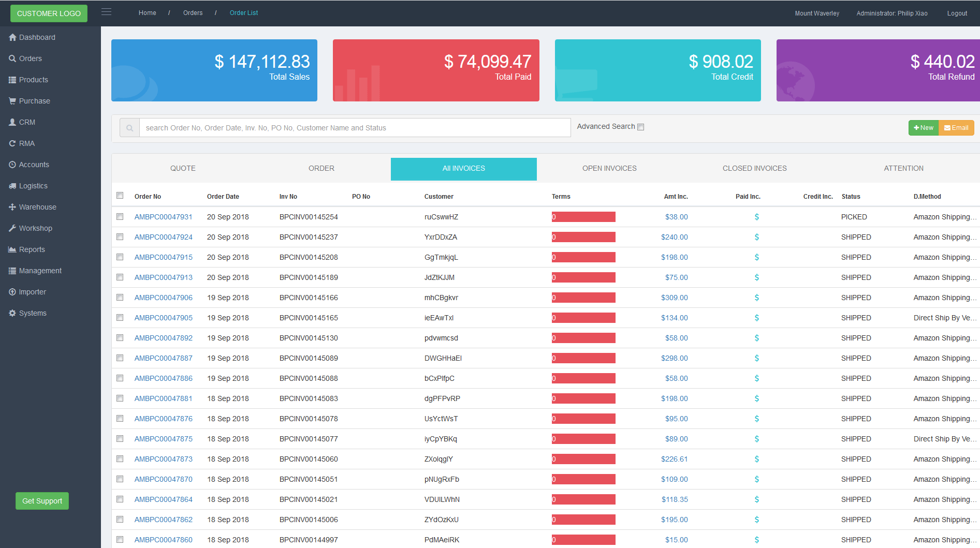Image resolution: width=980 pixels, height=548 pixels.
Task: Click dollar payment icon for order AMBPC00047931
Action: pos(756,217)
